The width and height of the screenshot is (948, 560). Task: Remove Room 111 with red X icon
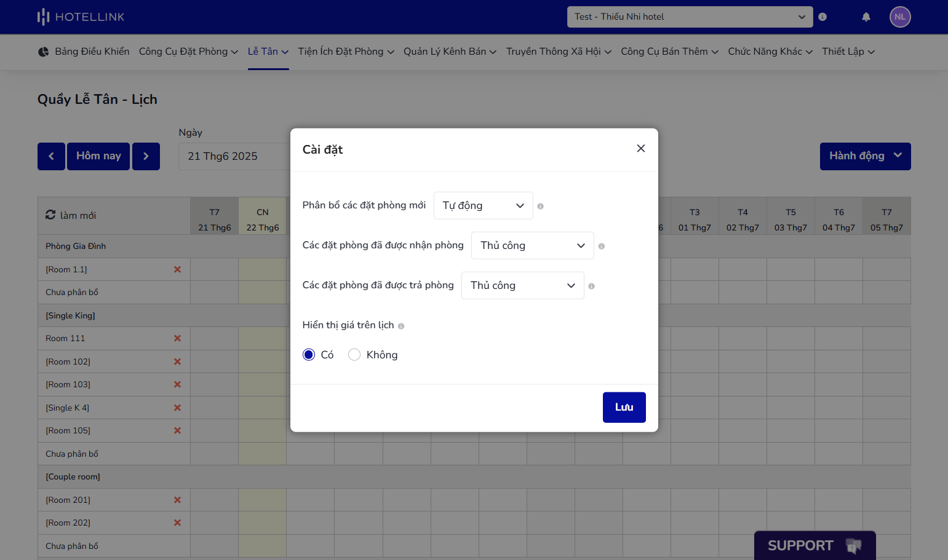(x=177, y=338)
